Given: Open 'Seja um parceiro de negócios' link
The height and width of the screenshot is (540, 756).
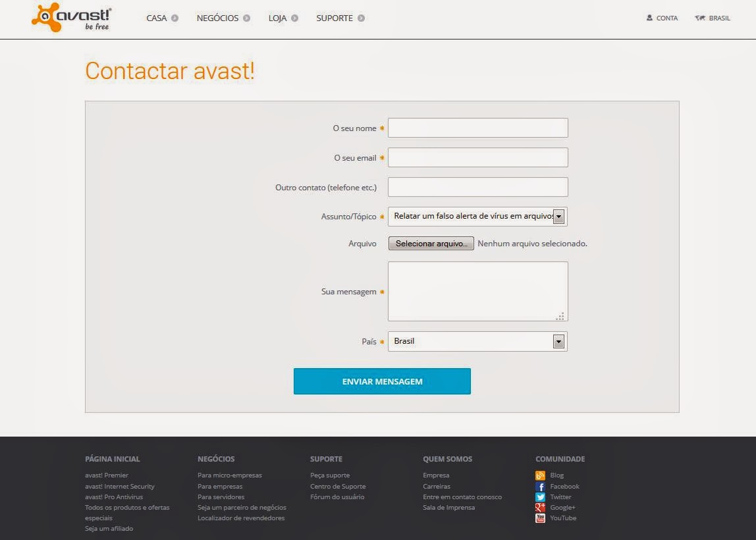Looking at the screenshot, I should pos(242,508).
